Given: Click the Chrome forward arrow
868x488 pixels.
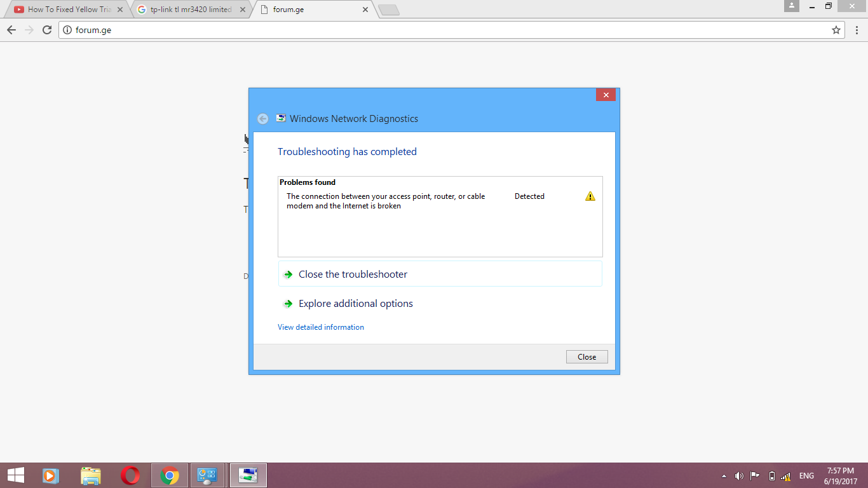Looking at the screenshot, I should click(29, 30).
